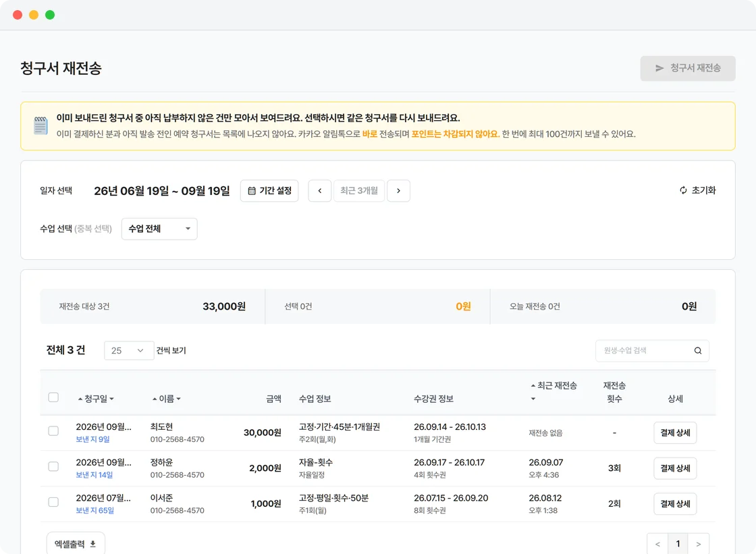Click the notepad icon in the yellow notice
This screenshot has height=554, width=756.
(x=40, y=126)
